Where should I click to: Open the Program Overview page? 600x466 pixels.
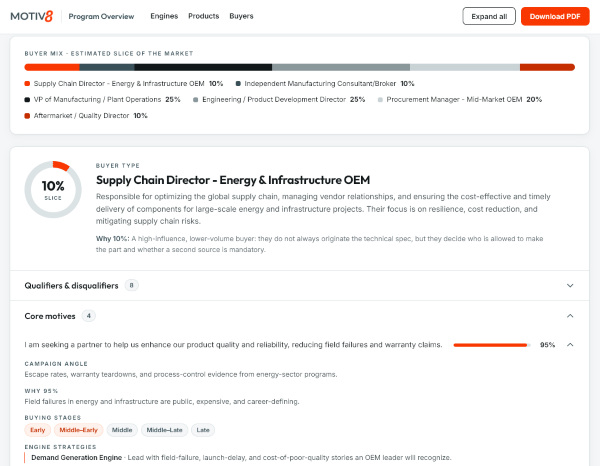tap(101, 16)
